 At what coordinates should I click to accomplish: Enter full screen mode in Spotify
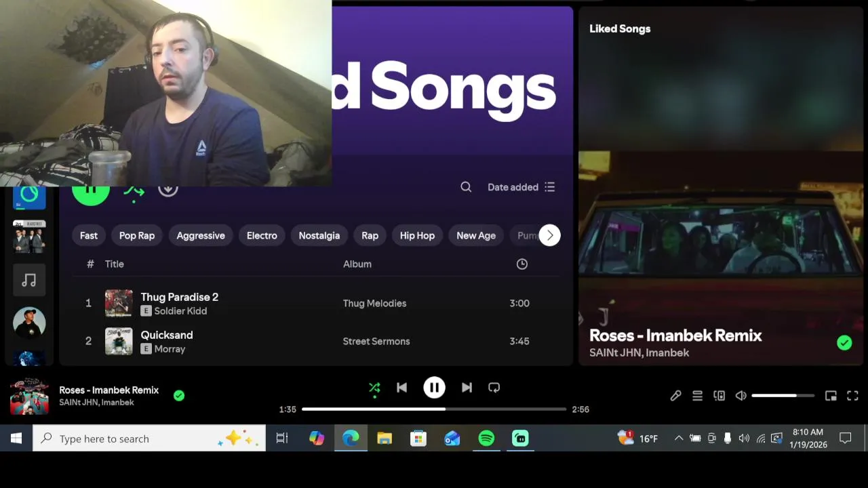coord(852,396)
